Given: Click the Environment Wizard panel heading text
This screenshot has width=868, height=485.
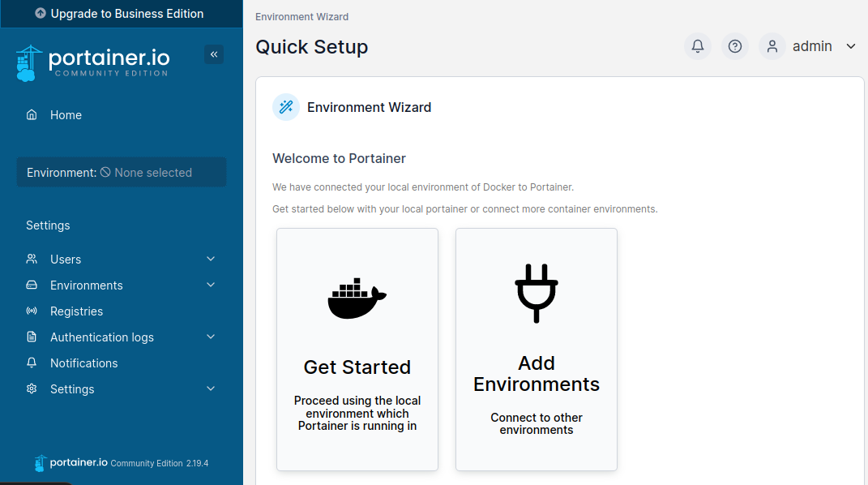Looking at the screenshot, I should coord(370,107).
